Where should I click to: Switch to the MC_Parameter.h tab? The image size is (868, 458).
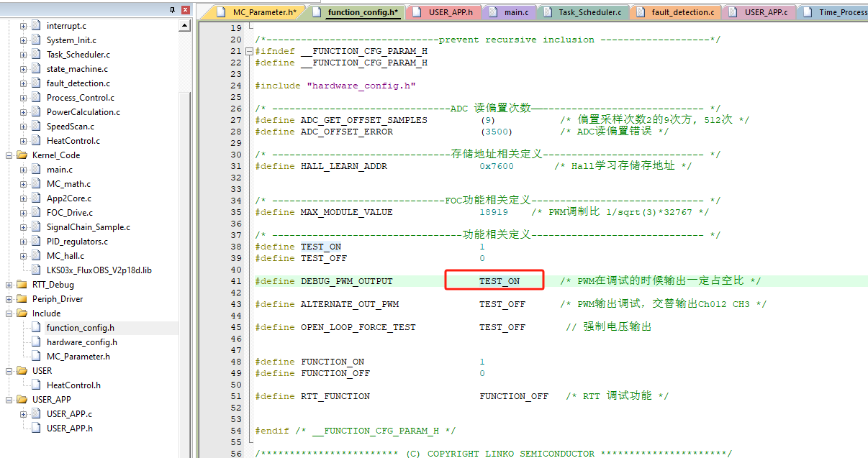pos(263,12)
